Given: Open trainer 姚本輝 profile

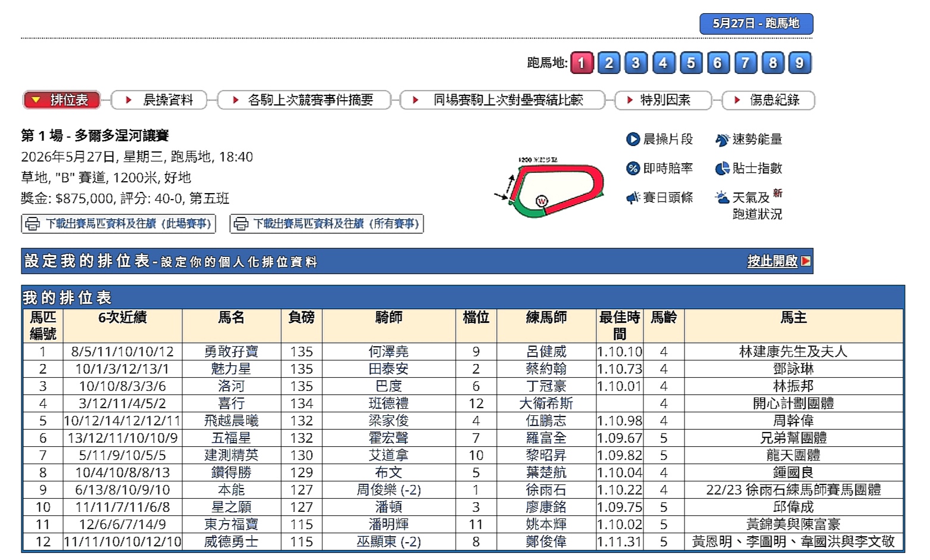Looking at the screenshot, I should pyautogui.click(x=546, y=524).
